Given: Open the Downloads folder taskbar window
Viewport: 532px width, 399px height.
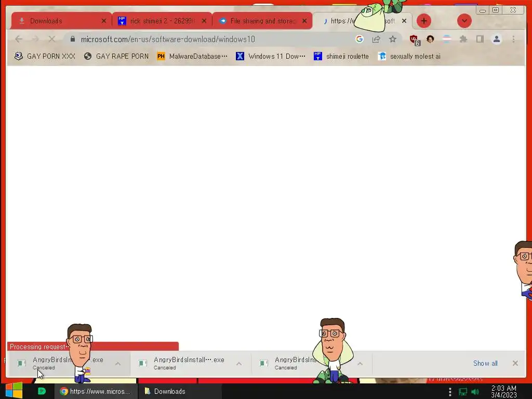Looking at the screenshot, I should (x=180, y=391).
